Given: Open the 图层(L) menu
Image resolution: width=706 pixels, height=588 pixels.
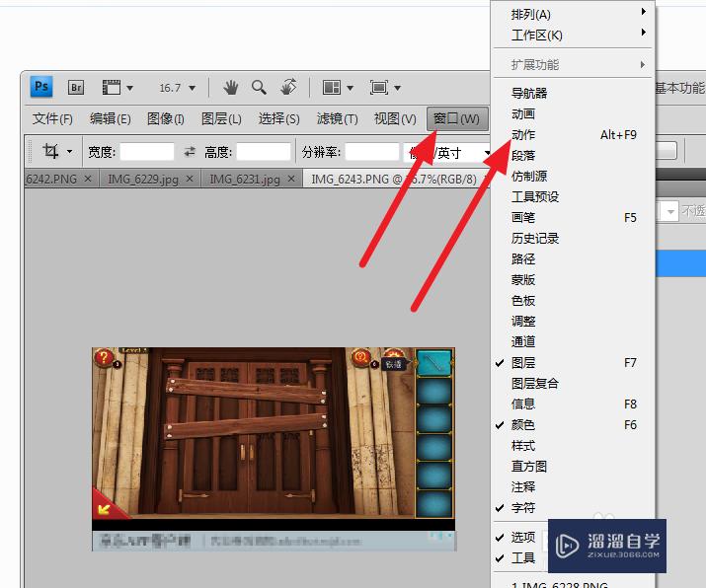Looking at the screenshot, I should click(x=221, y=118).
